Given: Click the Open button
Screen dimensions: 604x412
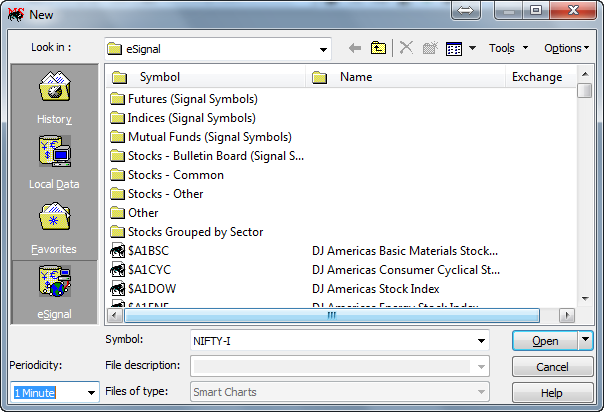Looking at the screenshot, I should click(x=545, y=341).
